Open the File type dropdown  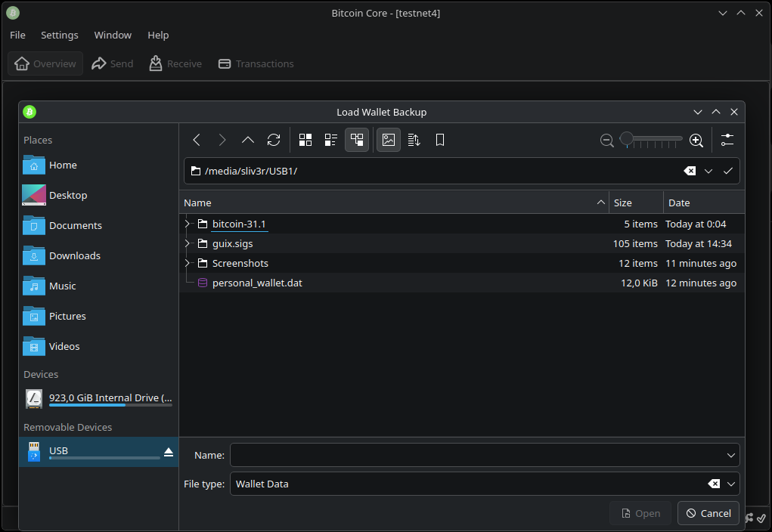coord(731,484)
